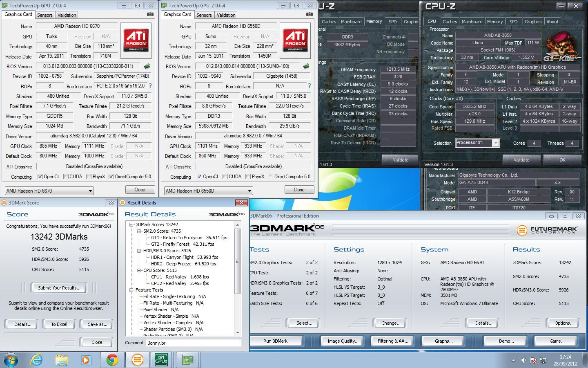Click BIOS save chip icon in HD 6670 window
This screenshot has width=588, height=368.
pos(147,66)
